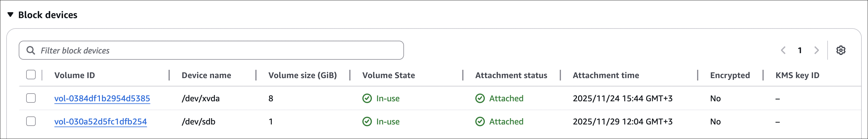Go to next page of block devices
The width and height of the screenshot is (868, 139).
pos(817,50)
